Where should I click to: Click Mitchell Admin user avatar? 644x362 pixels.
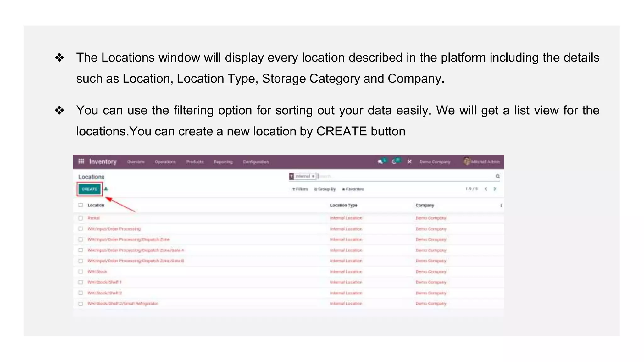[x=467, y=161]
